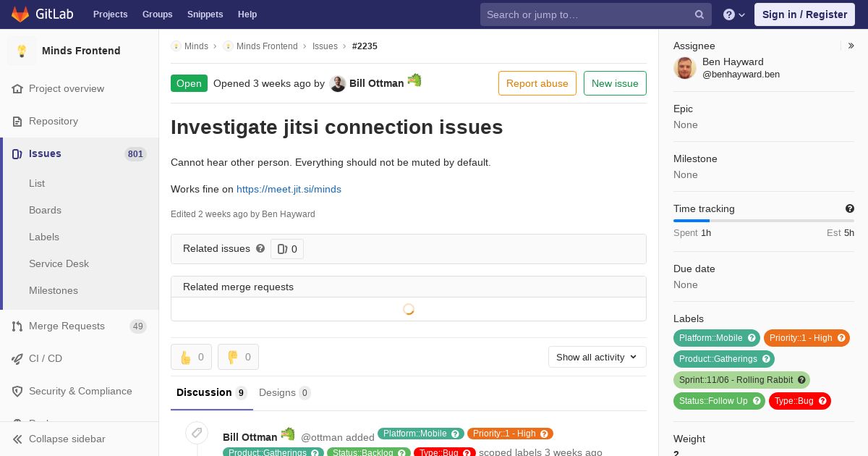The height and width of the screenshot is (456, 868).
Task: Open the Groups menu
Action: (157, 14)
